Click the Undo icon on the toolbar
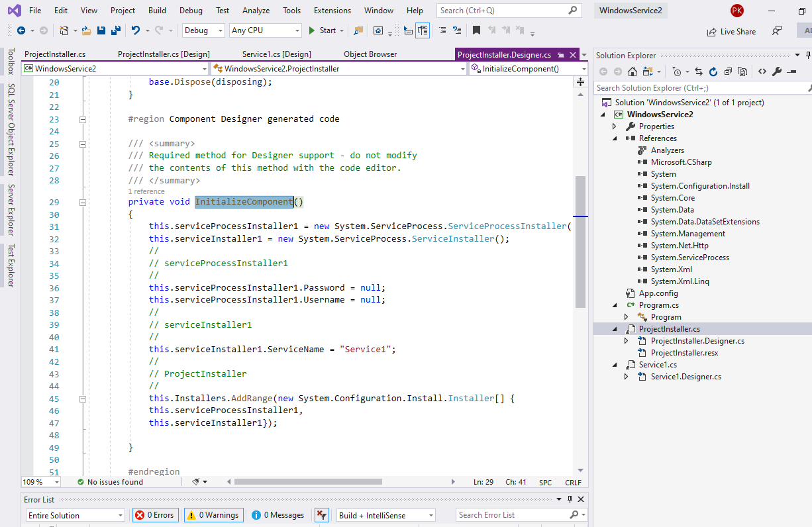The image size is (812, 527). pyautogui.click(x=136, y=30)
